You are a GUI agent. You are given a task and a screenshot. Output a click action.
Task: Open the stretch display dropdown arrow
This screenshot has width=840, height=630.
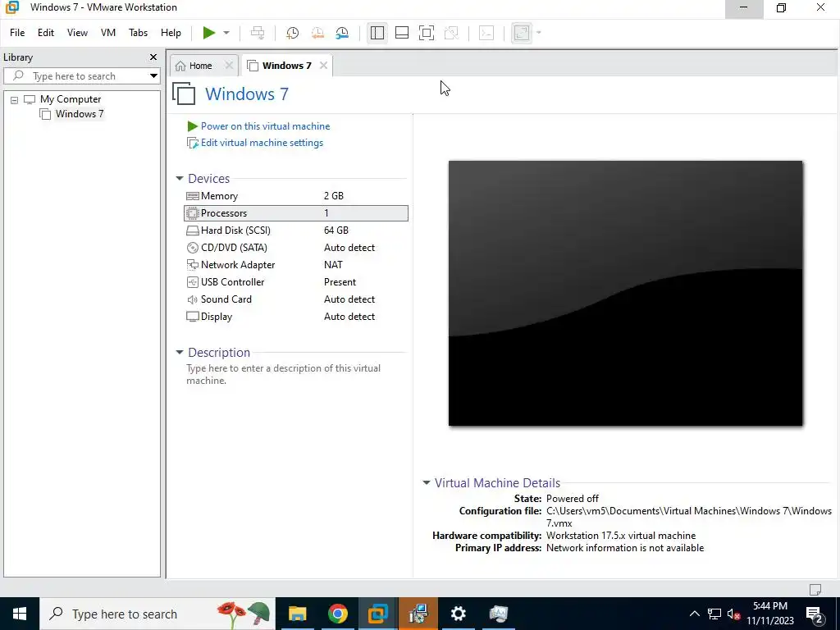538,33
